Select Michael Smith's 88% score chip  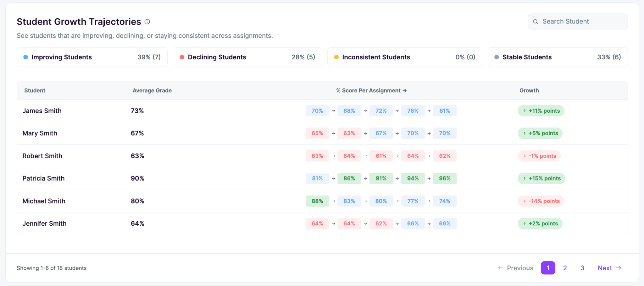(317, 201)
